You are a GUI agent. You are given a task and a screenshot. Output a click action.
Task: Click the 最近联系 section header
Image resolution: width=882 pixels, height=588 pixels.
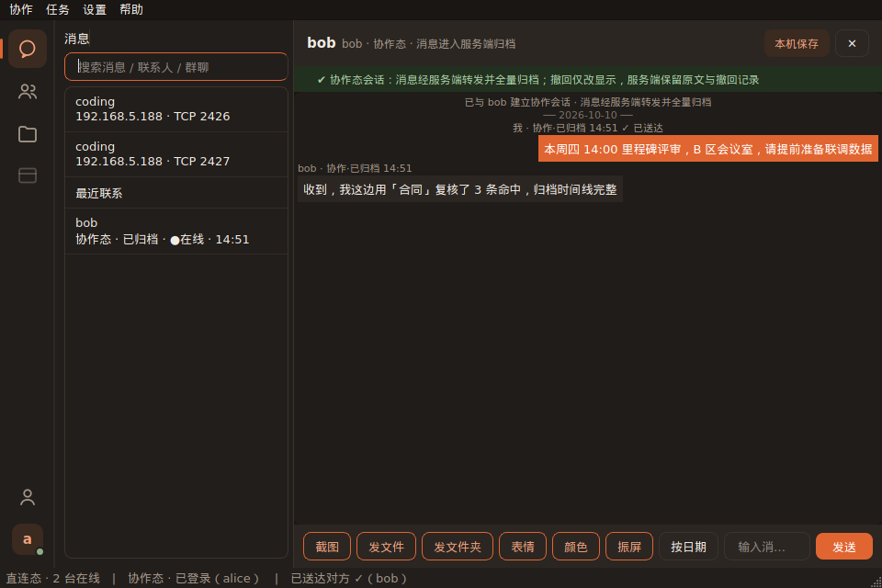point(176,193)
